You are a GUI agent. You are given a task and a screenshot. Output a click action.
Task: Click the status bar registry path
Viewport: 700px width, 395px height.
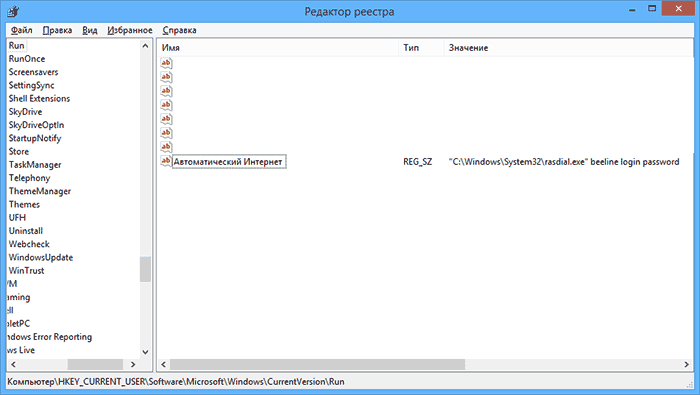point(176,382)
